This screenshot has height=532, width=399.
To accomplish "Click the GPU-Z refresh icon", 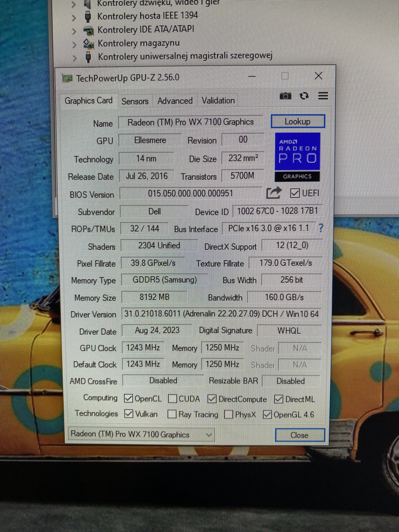I will [x=304, y=96].
